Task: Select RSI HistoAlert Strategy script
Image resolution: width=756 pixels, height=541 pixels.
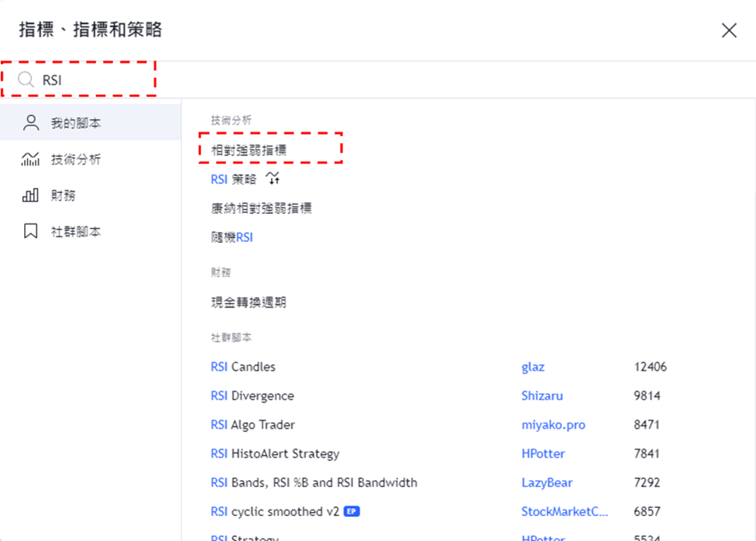Action: tap(275, 453)
